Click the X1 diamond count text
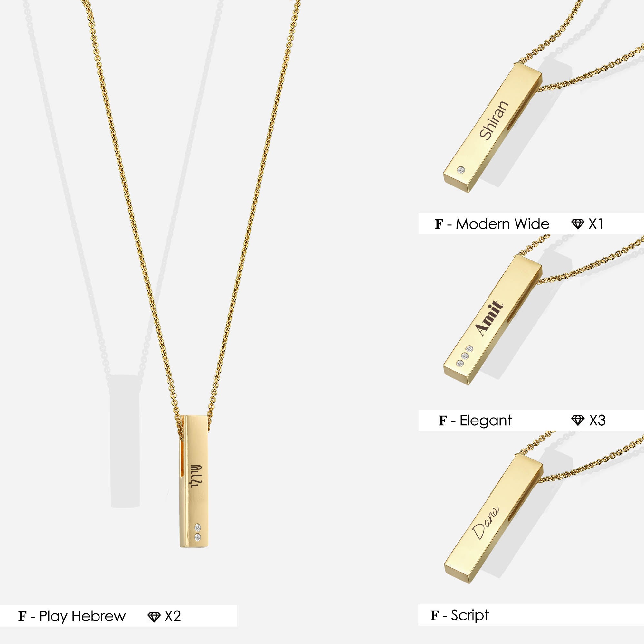This screenshot has height=644, width=644. tap(596, 224)
